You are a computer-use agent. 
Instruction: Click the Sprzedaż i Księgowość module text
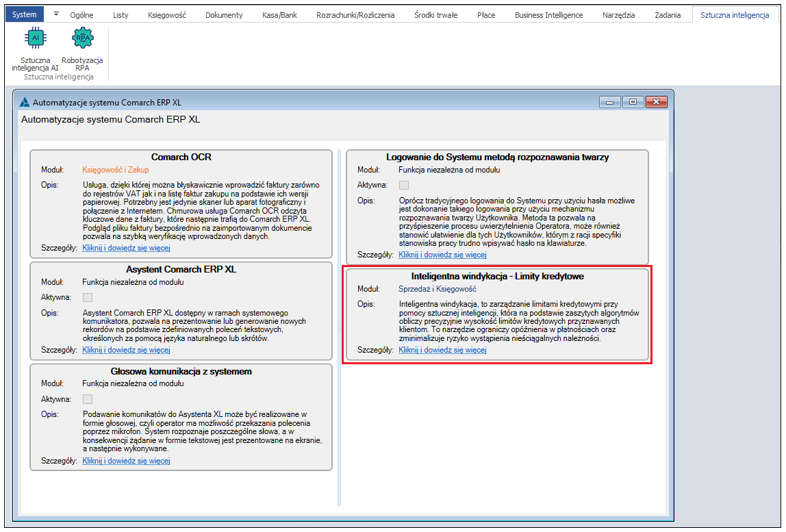coord(438,289)
